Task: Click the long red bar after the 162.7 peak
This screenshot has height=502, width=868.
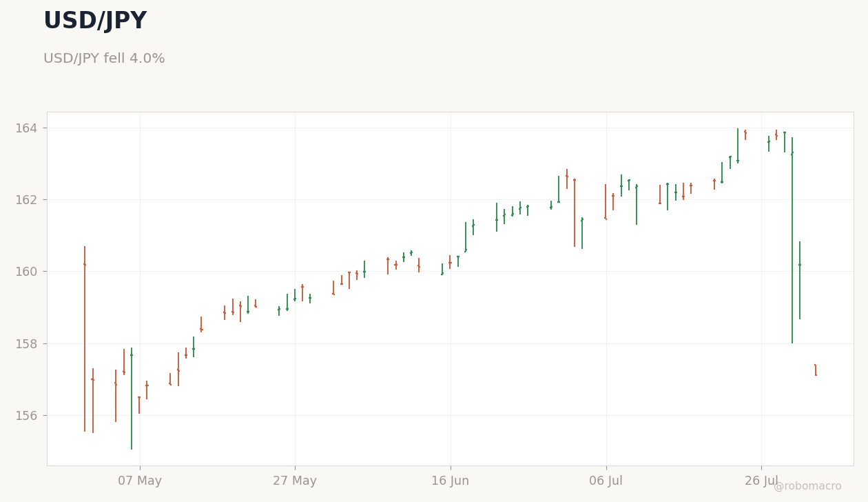Action: click(x=575, y=212)
